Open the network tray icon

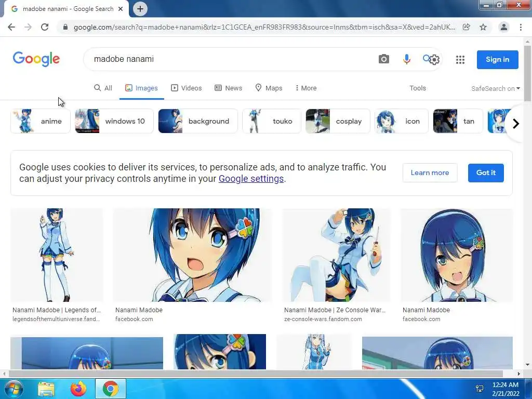[480, 389]
